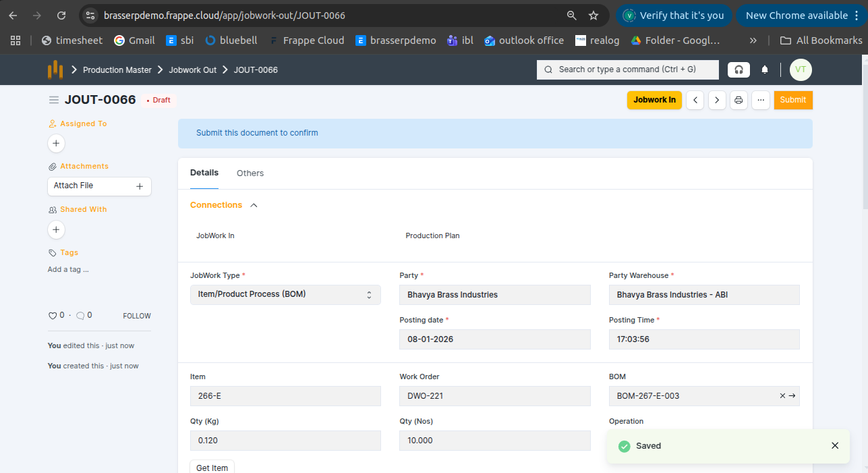Navigate to Jobwork Out breadcrumb
Image resolution: width=868 pixels, height=473 pixels.
[192, 69]
